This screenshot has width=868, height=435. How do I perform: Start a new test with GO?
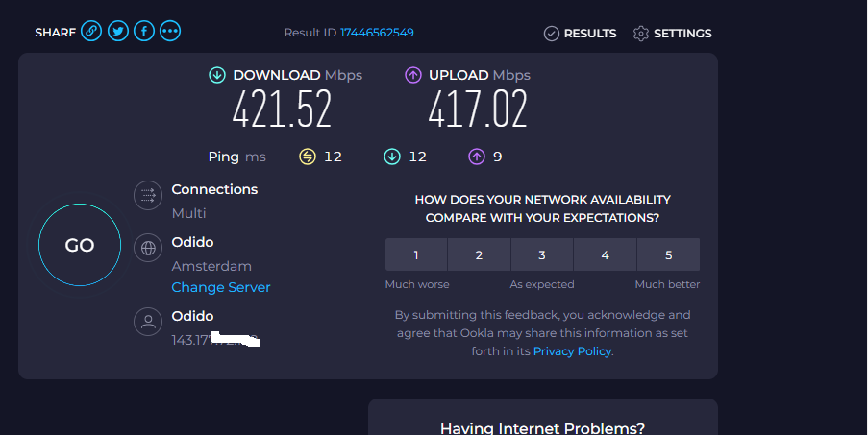click(x=80, y=245)
